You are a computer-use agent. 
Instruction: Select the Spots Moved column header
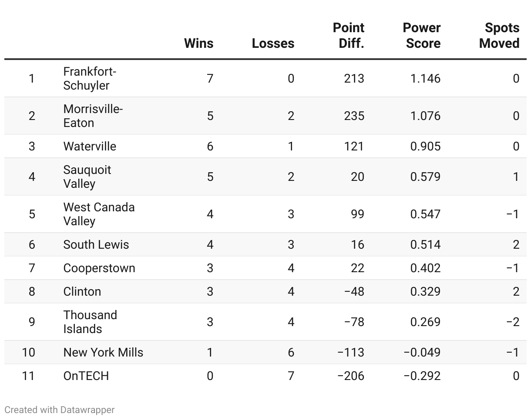(499, 35)
